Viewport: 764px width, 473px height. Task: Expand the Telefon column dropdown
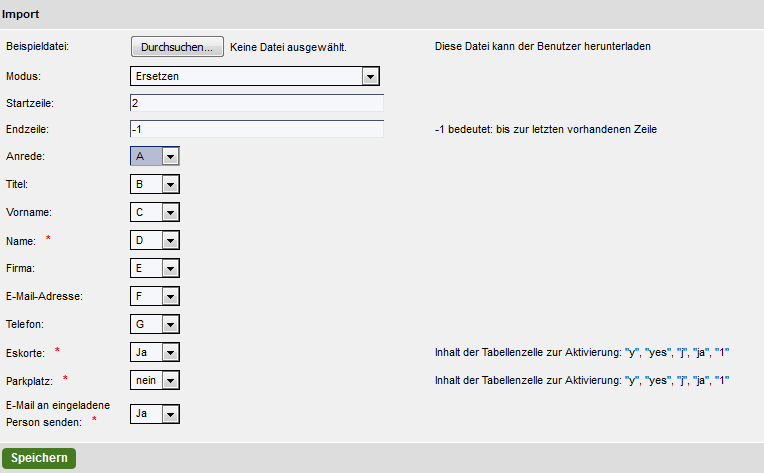pyautogui.click(x=155, y=324)
